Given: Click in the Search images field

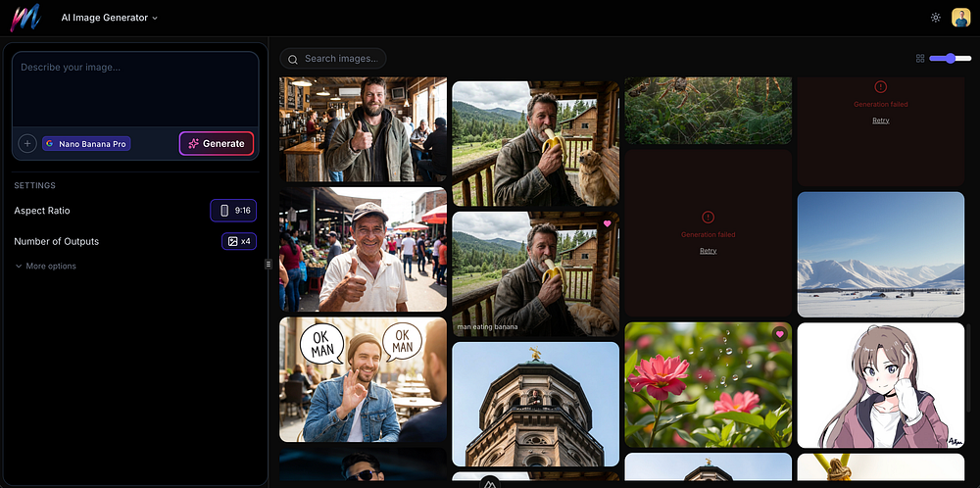Looking at the screenshot, I should coord(332,59).
